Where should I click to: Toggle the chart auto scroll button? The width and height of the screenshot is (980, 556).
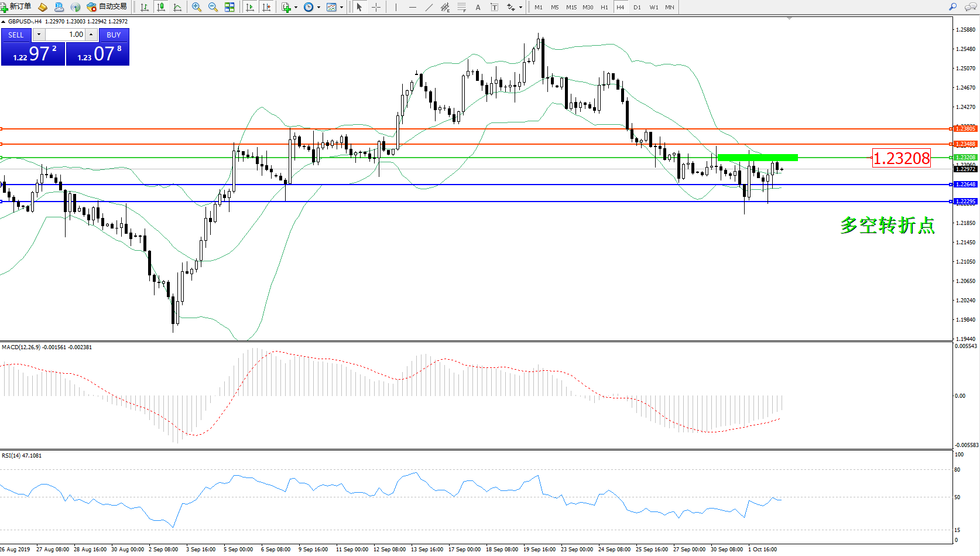pyautogui.click(x=250, y=7)
